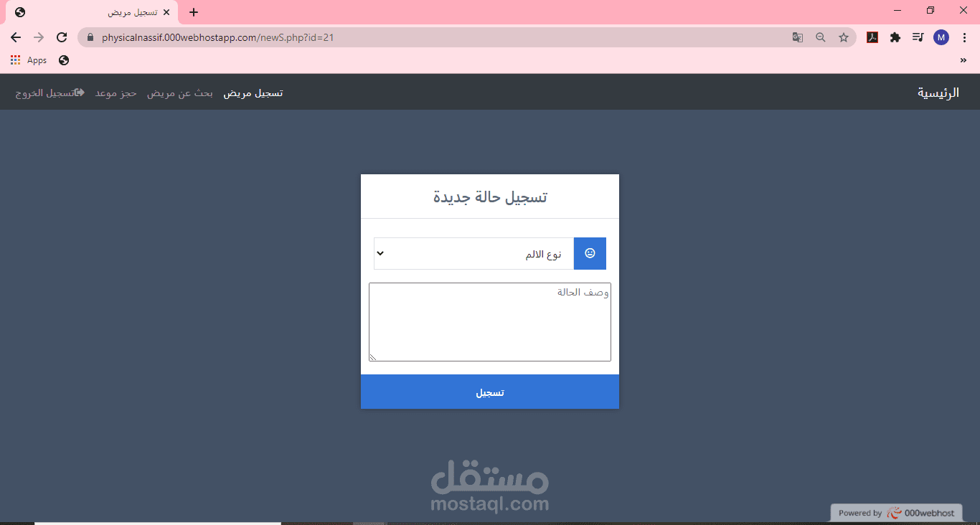Screen dimensions: 980x525
Task: Submit the form with تسجيل button
Action: pos(490,392)
